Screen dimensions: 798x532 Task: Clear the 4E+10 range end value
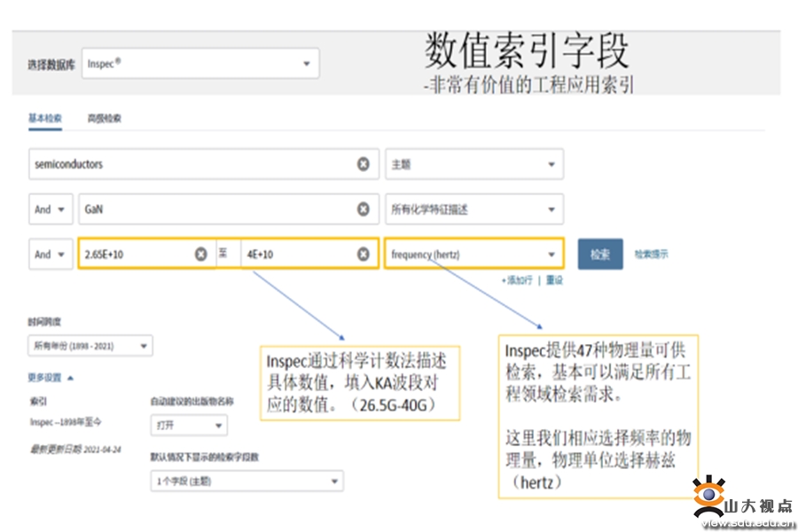(x=363, y=254)
